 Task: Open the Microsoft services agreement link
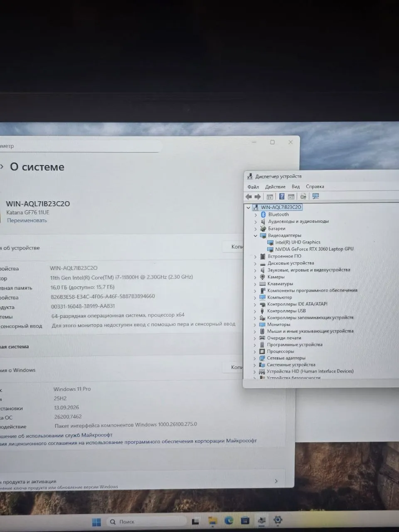click(x=57, y=435)
